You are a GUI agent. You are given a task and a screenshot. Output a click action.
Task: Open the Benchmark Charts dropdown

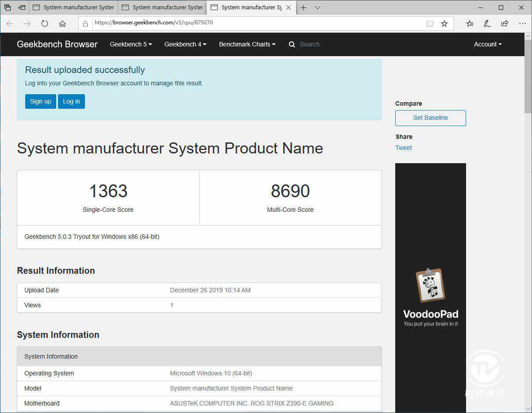point(247,44)
